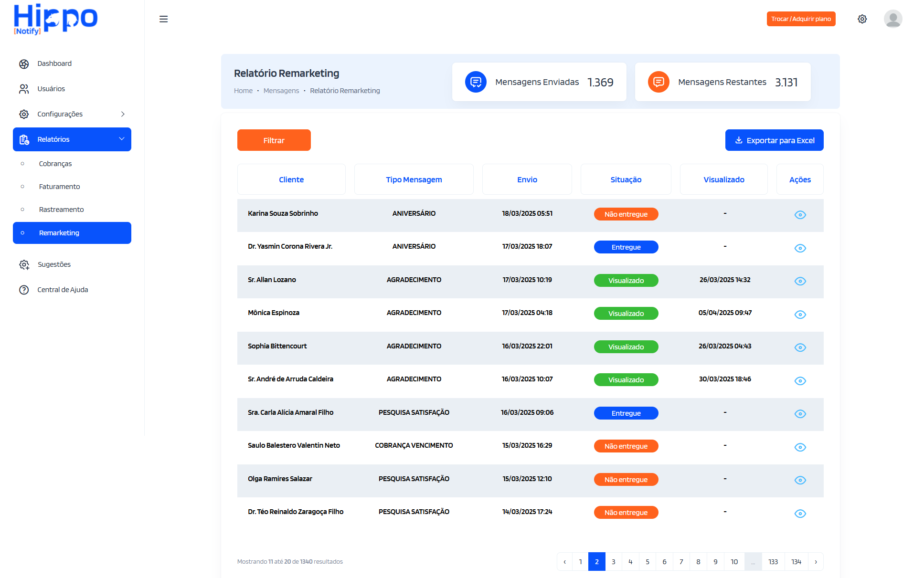Open the Envio column header dropdown
This screenshot has width=924, height=578.
pyautogui.click(x=527, y=179)
